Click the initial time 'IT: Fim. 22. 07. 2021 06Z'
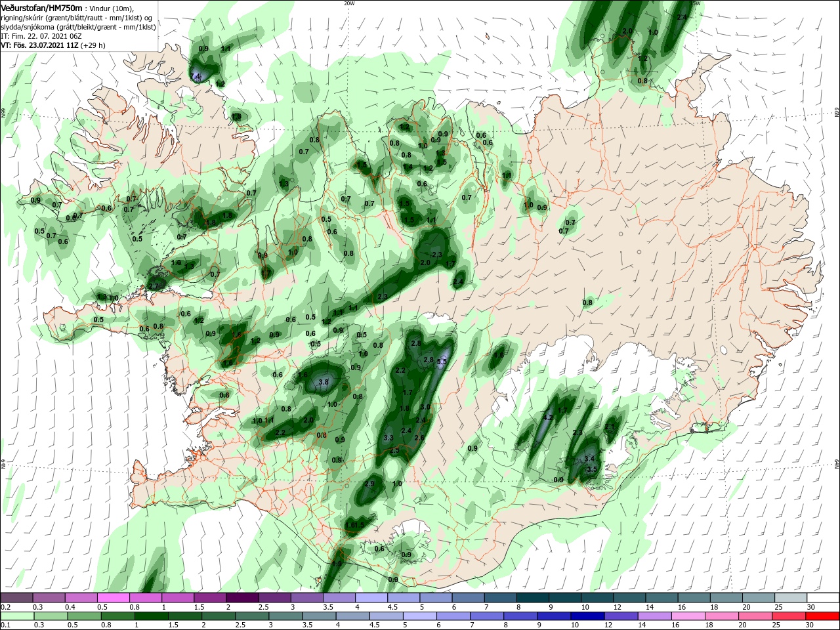The image size is (840, 630). pos(41,36)
